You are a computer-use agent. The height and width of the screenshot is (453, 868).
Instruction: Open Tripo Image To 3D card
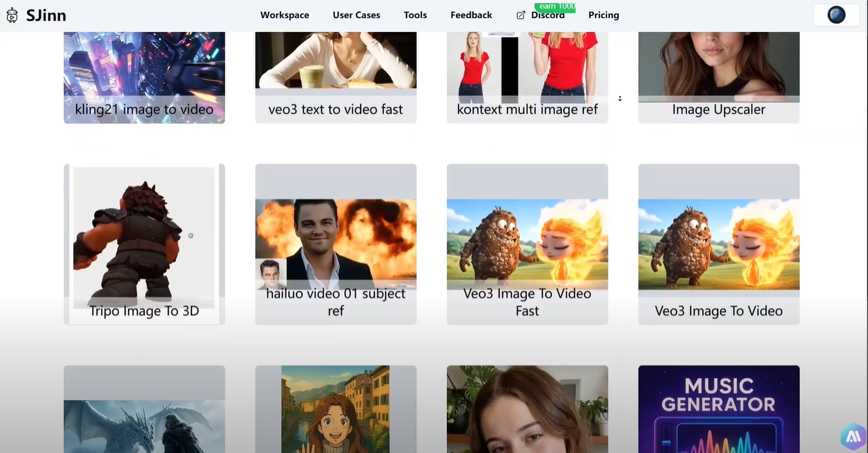[x=144, y=244]
